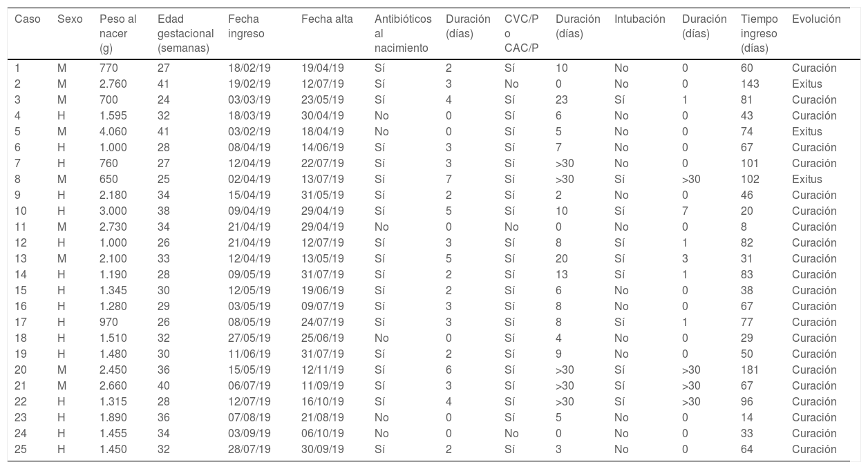Select the "Intubación" column header
This screenshot has width=868, height=469.
click(x=639, y=19)
